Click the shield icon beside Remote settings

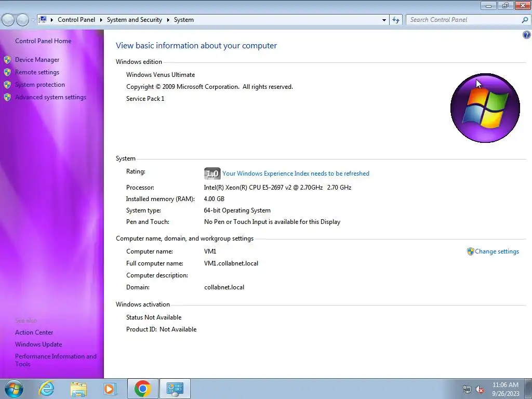(7, 72)
